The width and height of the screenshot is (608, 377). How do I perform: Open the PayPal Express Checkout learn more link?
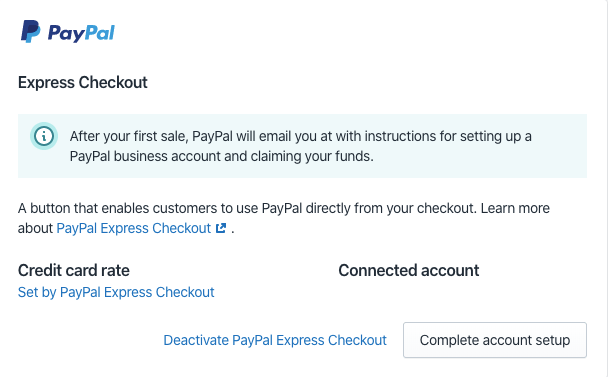pyautogui.click(x=134, y=228)
